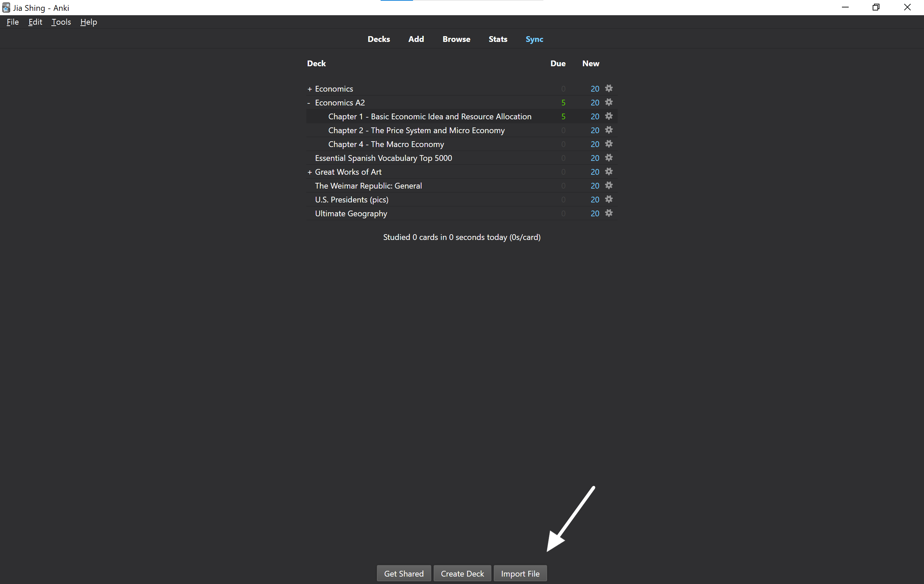Click new count 20 for Economics deck

point(595,89)
